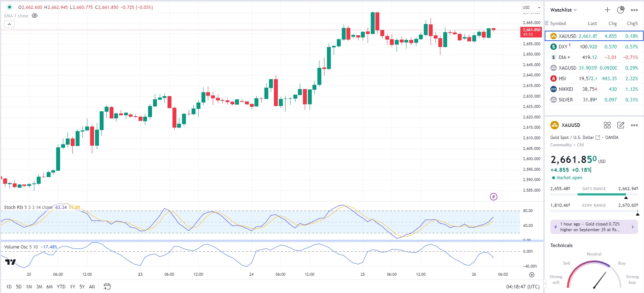Switch to the 5Y time range
644x293 pixels.
point(82,287)
